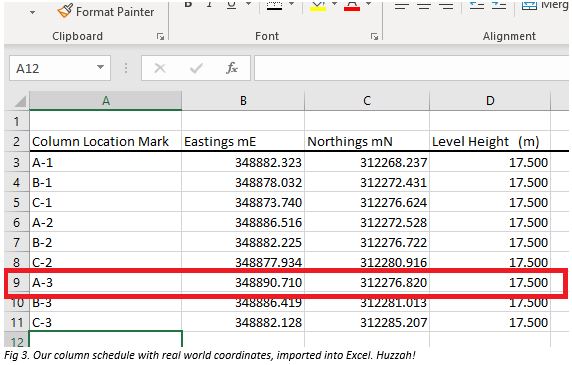Toggle Bold formatting

pyautogui.click(x=188, y=4)
